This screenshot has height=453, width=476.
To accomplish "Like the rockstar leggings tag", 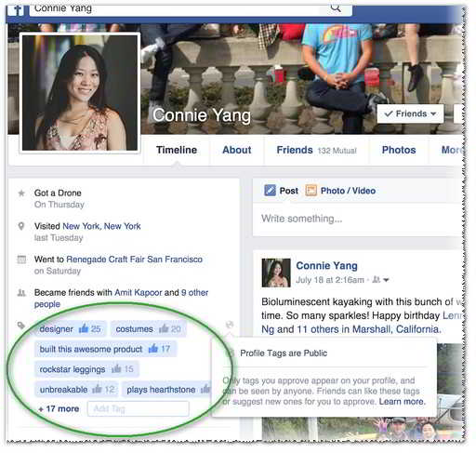I will [116, 368].
